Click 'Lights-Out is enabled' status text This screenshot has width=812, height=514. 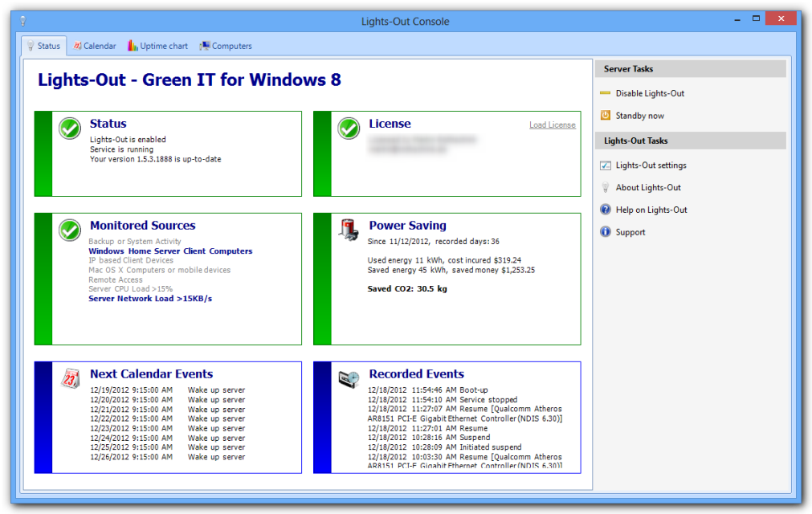tap(128, 139)
